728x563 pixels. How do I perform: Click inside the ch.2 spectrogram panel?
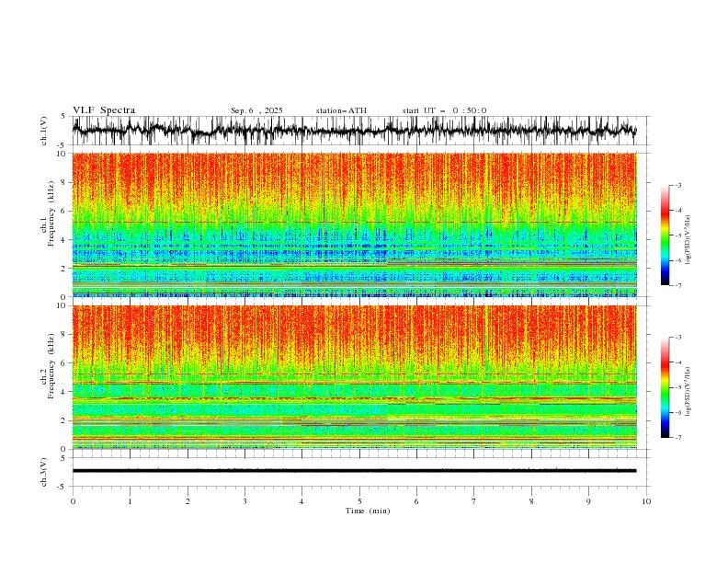pyautogui.click(x=354, y=377)
